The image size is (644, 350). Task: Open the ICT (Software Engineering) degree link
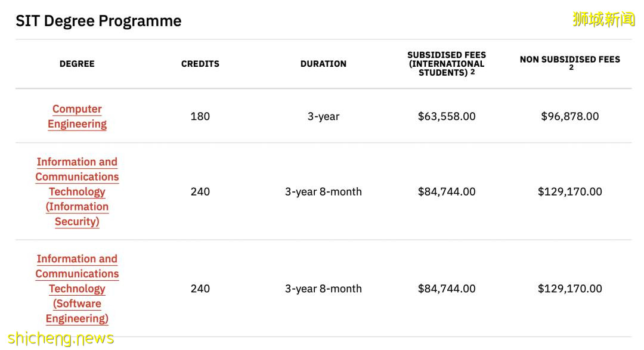click(77, 289)
